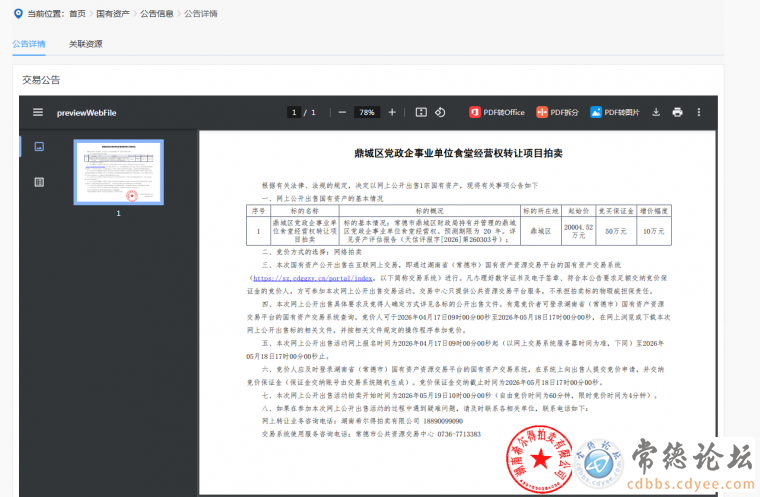The image size is (760, 497).
Task: Click the PDF转Office button
Action: [497, 112]
